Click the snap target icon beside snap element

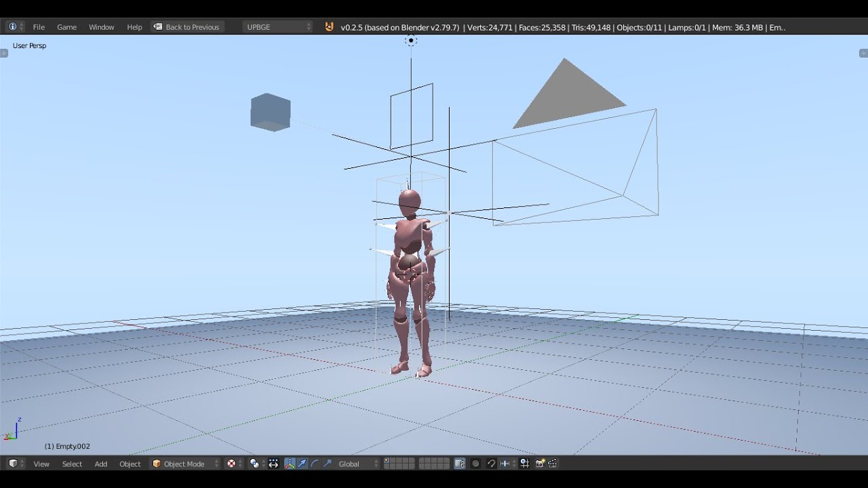524,464
